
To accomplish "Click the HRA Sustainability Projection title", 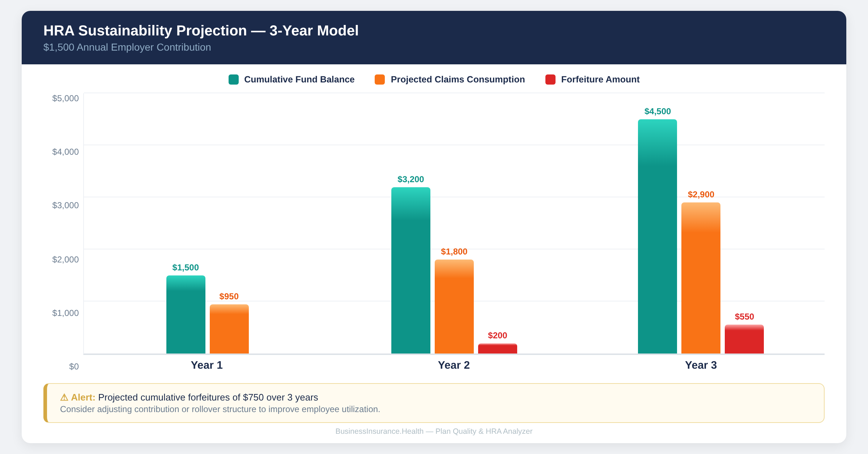I will (x=201, y=31).
